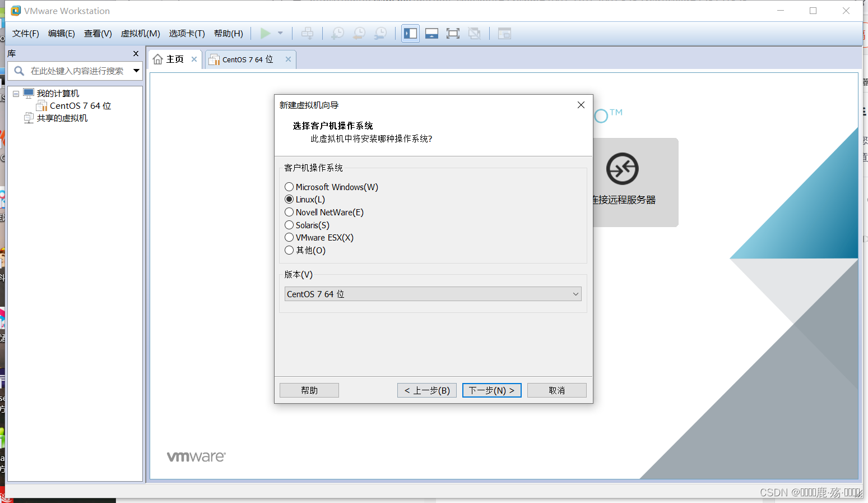
Task: Toggle the library sidebar view icon
Action: [x=411, y=34]
